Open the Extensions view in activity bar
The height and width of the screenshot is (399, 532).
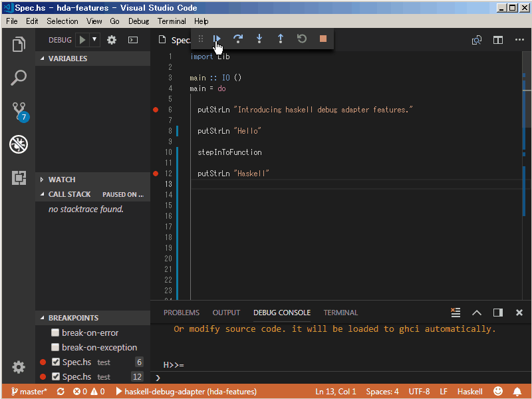coord(19,178)
